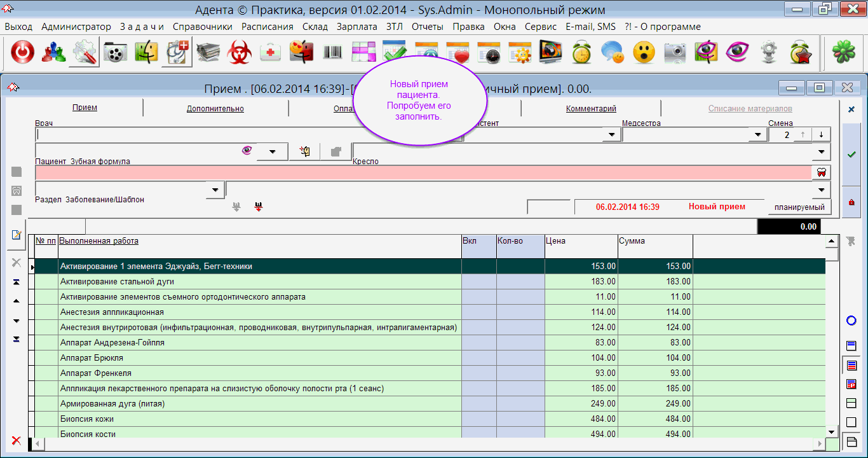This screenshot has height=458, width=868.
Task: Open the Справочники menu
Action: point(202,27)
